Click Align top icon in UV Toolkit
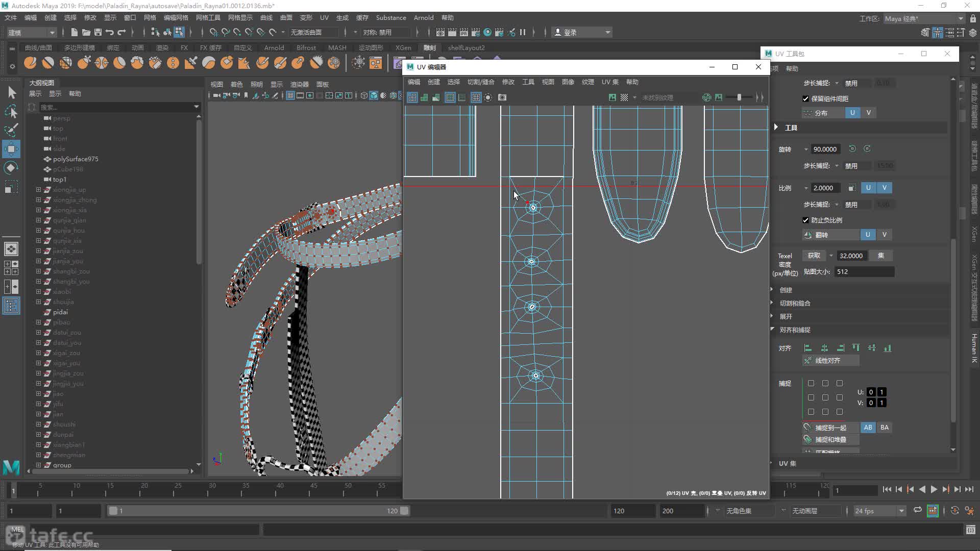The height and width of the screenshot is (551, 980). click(x=856, y=348)
